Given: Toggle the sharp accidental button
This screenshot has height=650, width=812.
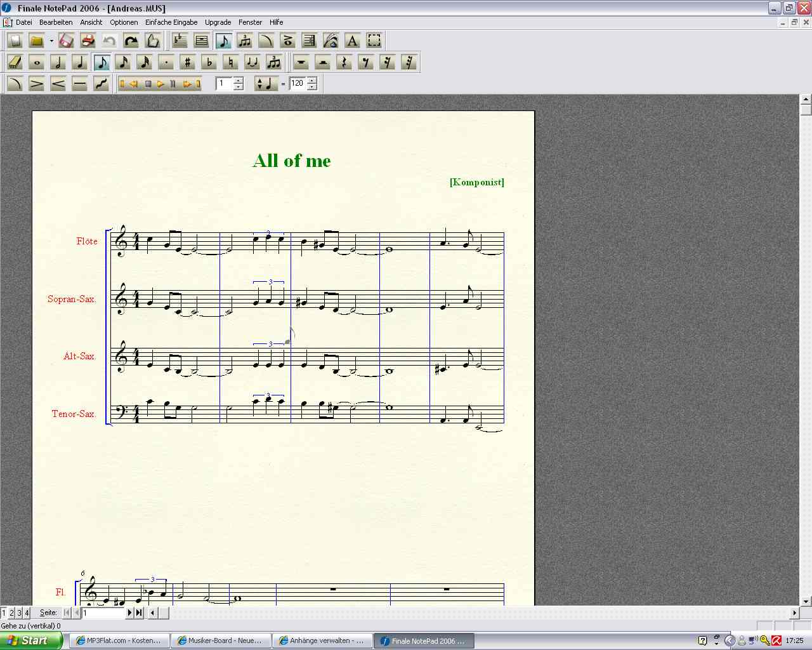Looking at the screenshot, I should point(188,62).
